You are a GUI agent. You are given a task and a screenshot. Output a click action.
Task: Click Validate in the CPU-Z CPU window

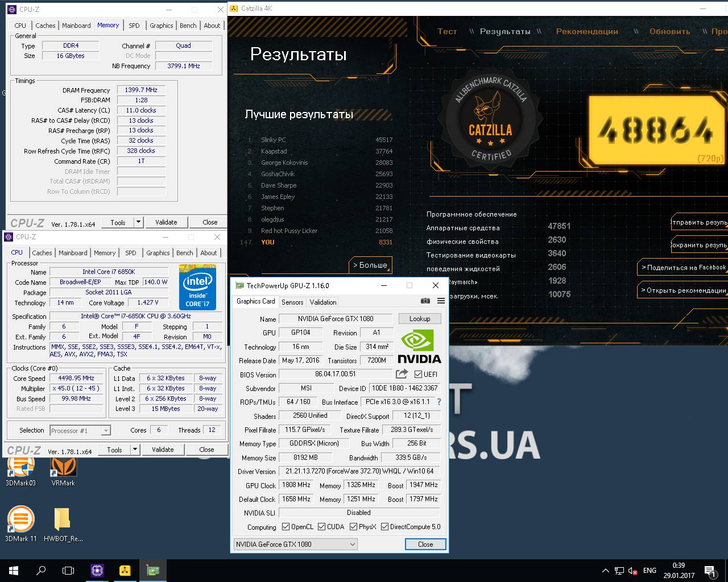tap(163, 450)
